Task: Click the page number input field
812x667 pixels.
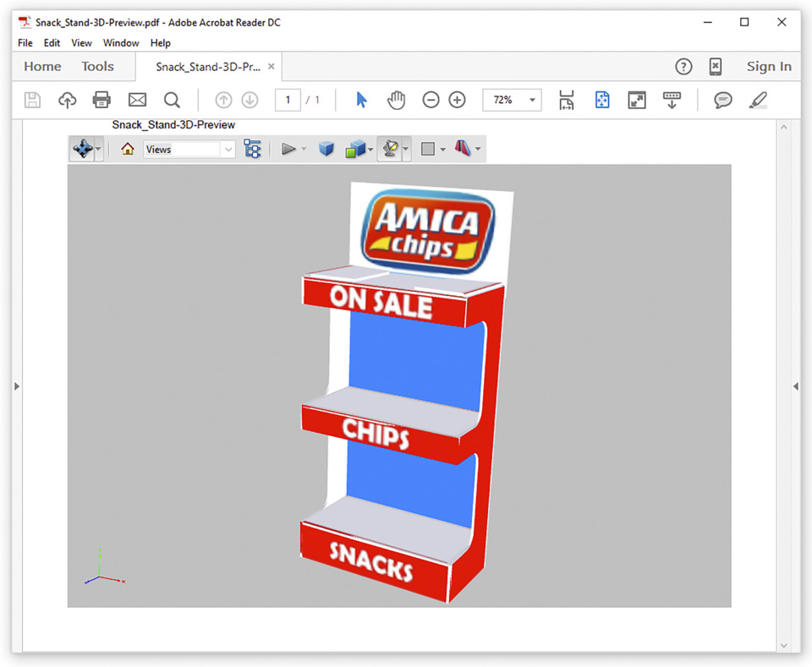Action: [x=288, y=100]
